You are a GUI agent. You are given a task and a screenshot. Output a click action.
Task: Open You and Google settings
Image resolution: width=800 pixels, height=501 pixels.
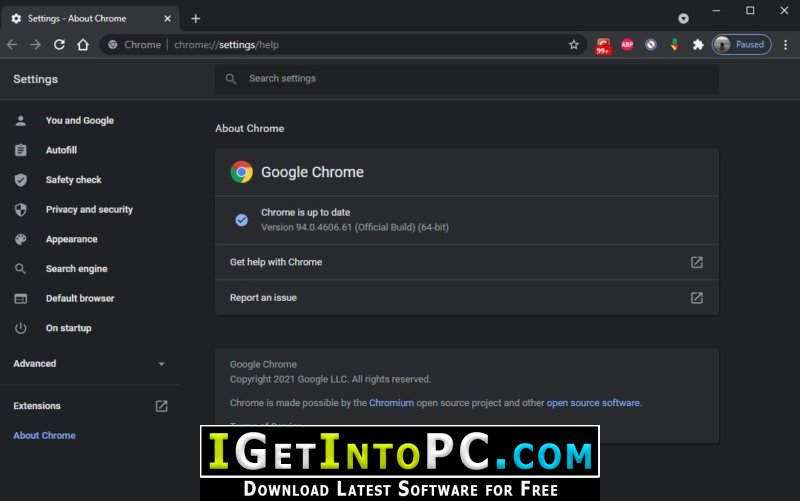click(80, 120)
